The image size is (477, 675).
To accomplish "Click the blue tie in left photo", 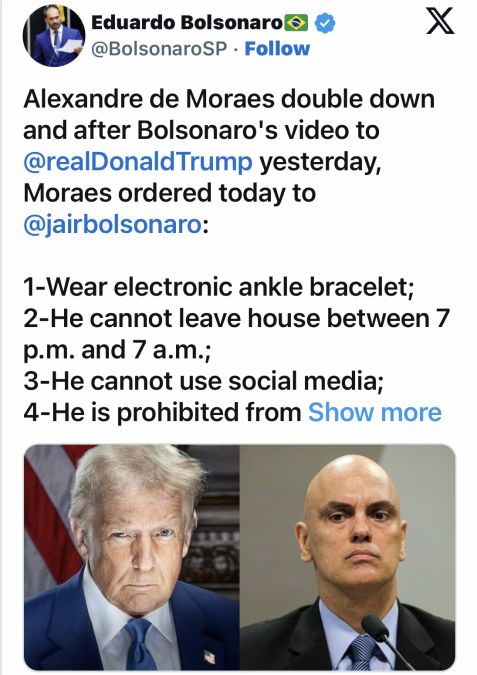I will 141,645.
